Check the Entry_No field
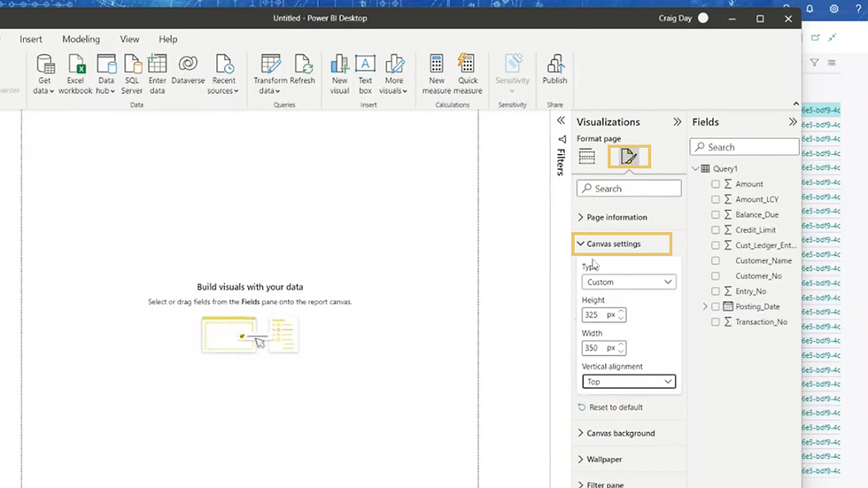 click(x=716, y=291)
